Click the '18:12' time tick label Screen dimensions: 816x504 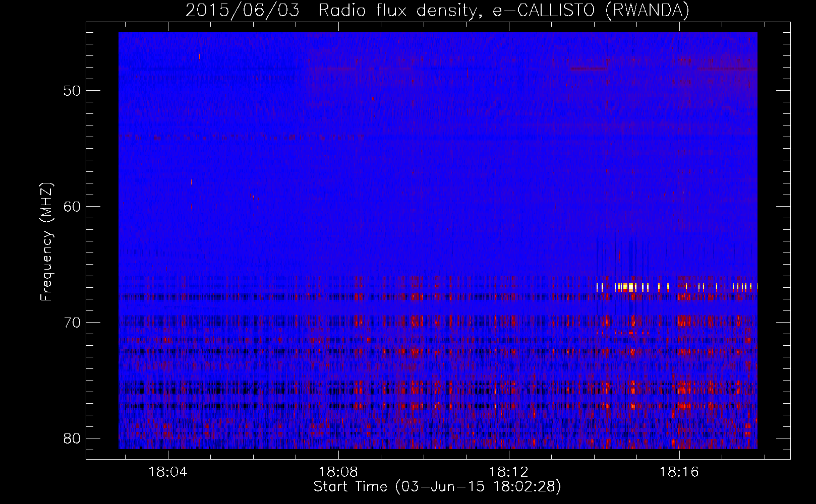[x=509, y=472]
